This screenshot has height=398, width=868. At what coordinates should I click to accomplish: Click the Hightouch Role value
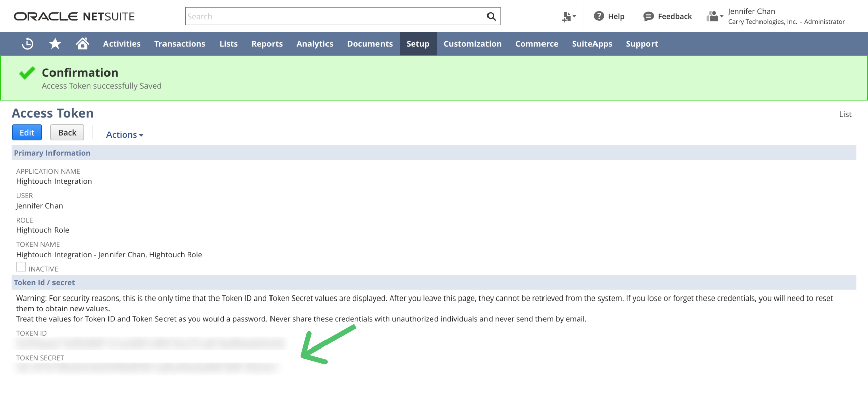pos(42,230)
